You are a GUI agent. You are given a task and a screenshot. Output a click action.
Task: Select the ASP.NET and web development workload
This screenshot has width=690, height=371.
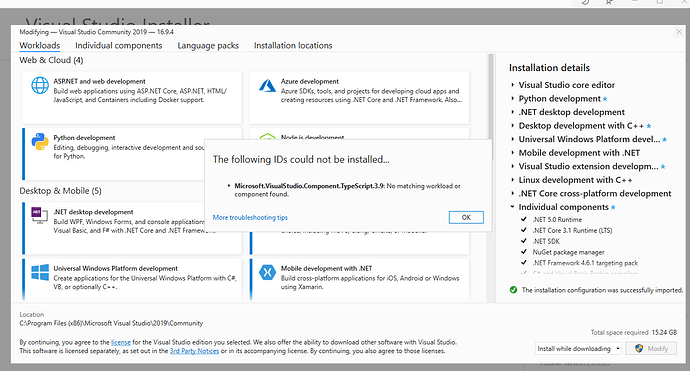tap(132, 98)
